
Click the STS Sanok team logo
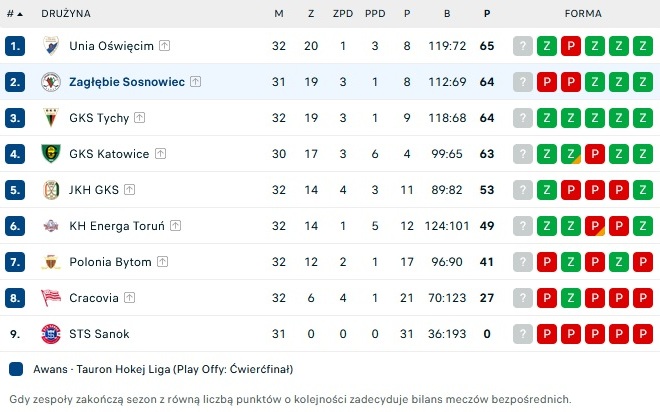[x=51, y=334]
